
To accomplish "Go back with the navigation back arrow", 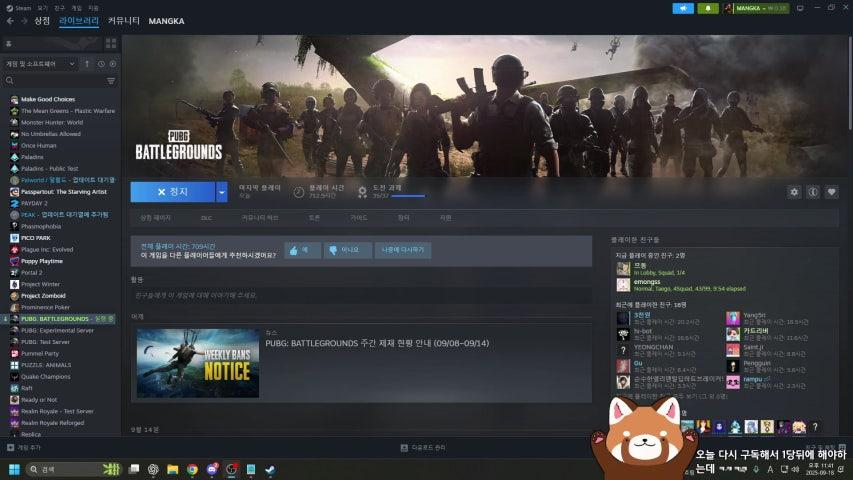I will tap(10, 21).
